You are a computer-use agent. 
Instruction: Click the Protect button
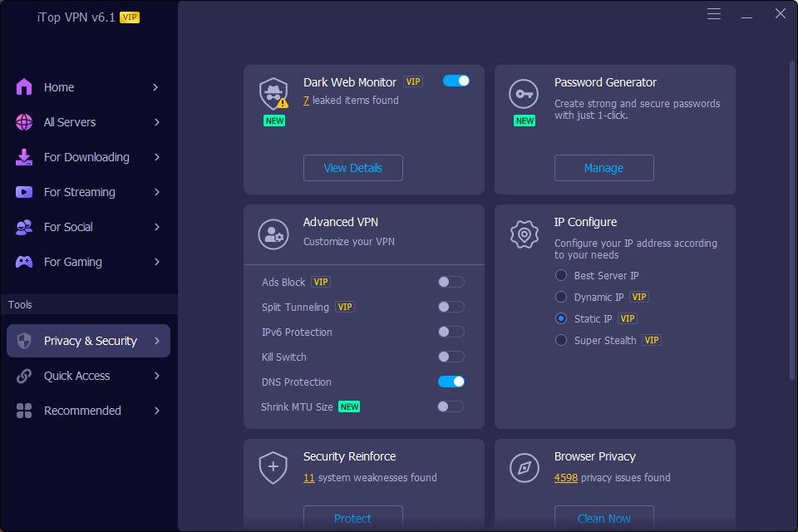coord(352,518)
